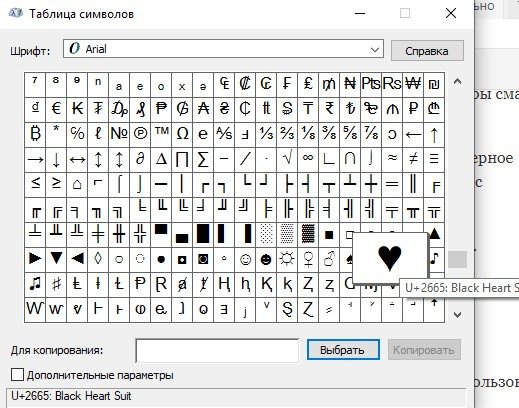
Task: Click the Выбрать button
Action: tap(343, 350)
